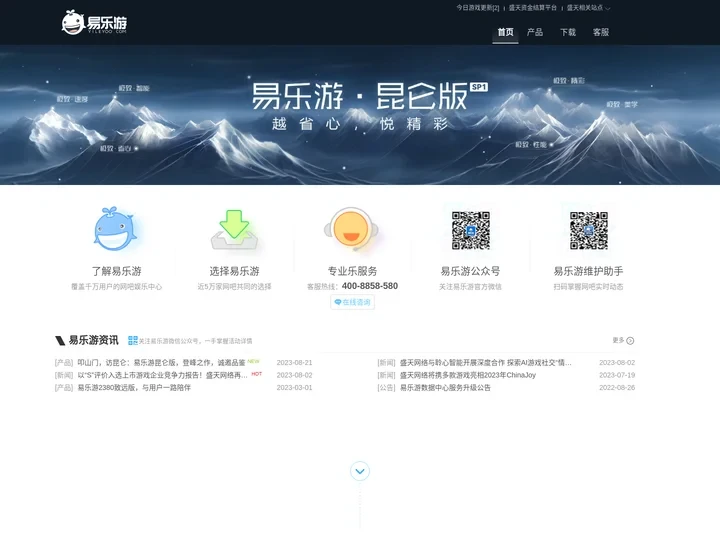This screenshot has height=540, width=720.
Task: Click the date 2023-08-21
Action: click(x=294, y=362)
